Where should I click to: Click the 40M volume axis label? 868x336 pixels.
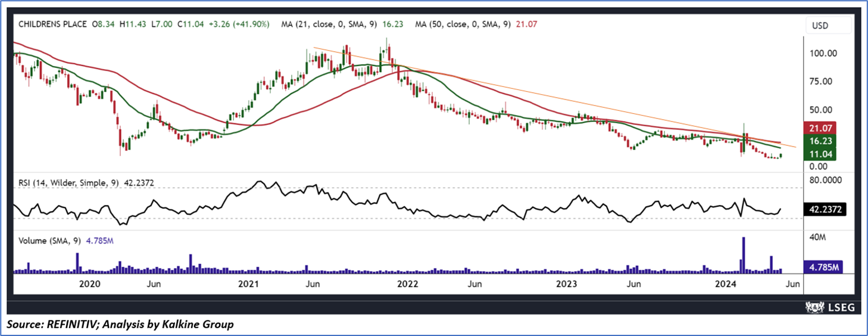[x=817, y=237]
